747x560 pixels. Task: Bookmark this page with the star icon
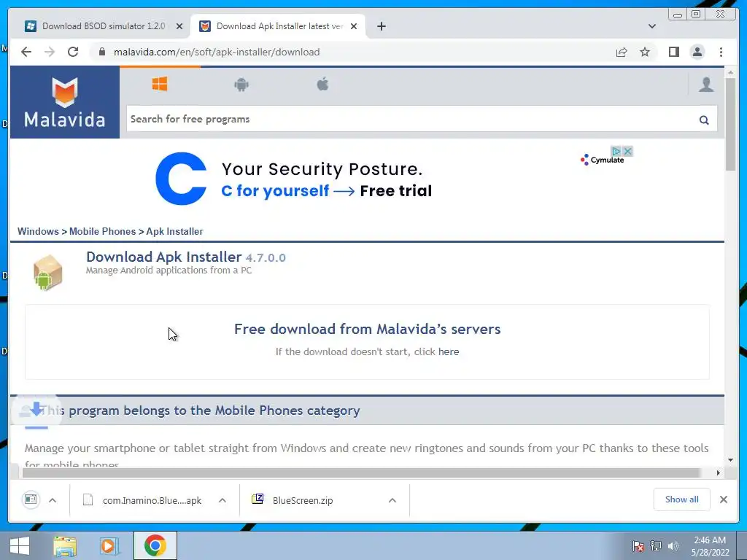645,52
